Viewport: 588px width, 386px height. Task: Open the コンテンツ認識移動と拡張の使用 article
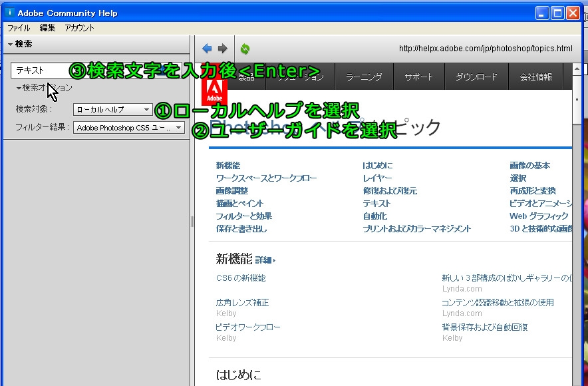(498, 302)
